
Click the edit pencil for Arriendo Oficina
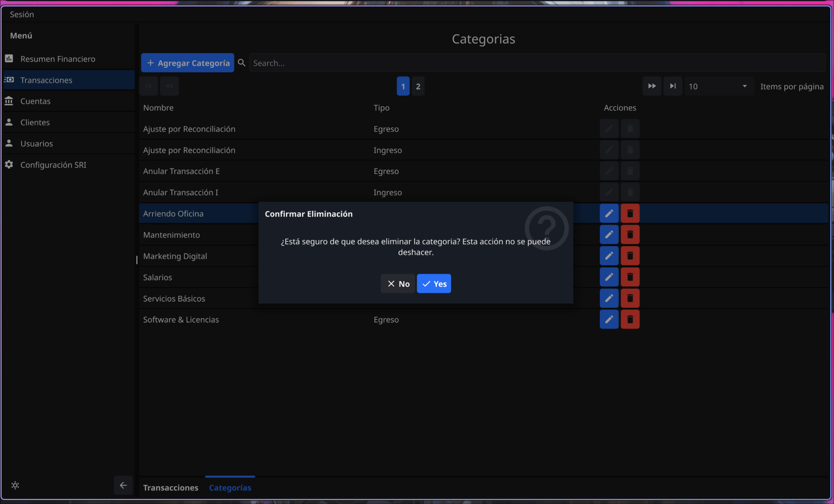click(609, 213)
